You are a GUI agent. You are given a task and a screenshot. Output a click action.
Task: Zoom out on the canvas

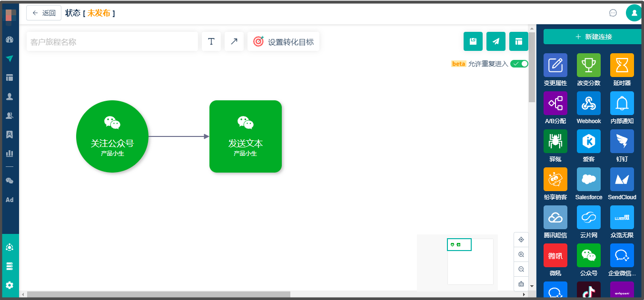[521, 269]
